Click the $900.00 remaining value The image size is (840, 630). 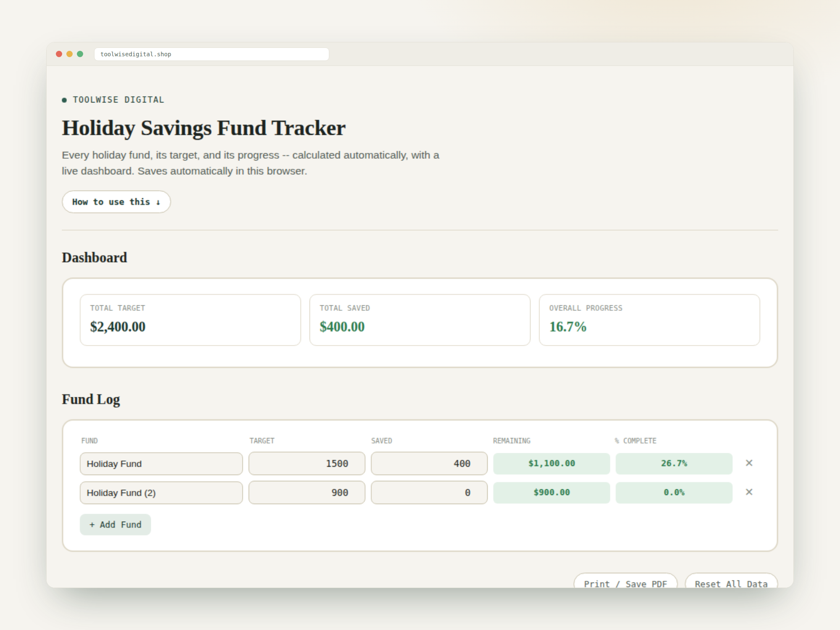pyautogui.click(x=551, y=493)
